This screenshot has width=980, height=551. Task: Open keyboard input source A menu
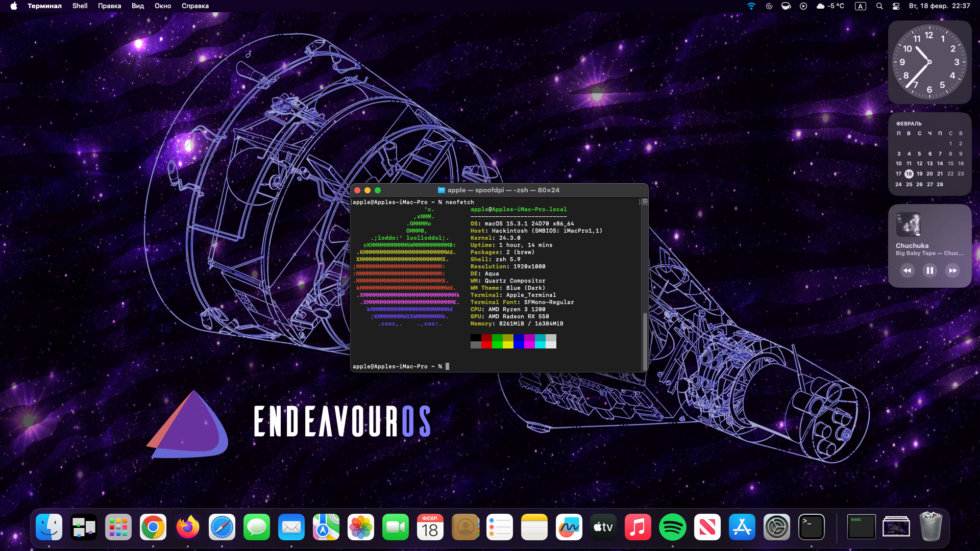coord(861,6)
